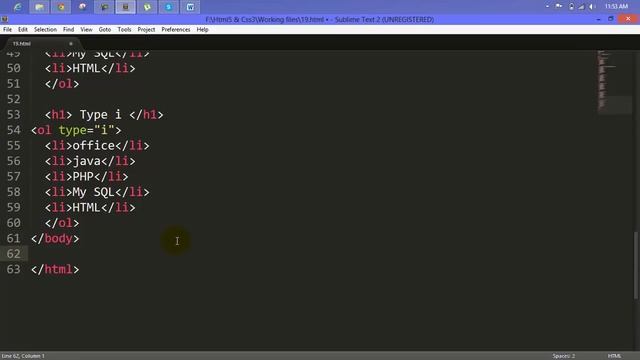Click 'My SQL' list item on line 58
640x360 pixels.
point(97,192)
